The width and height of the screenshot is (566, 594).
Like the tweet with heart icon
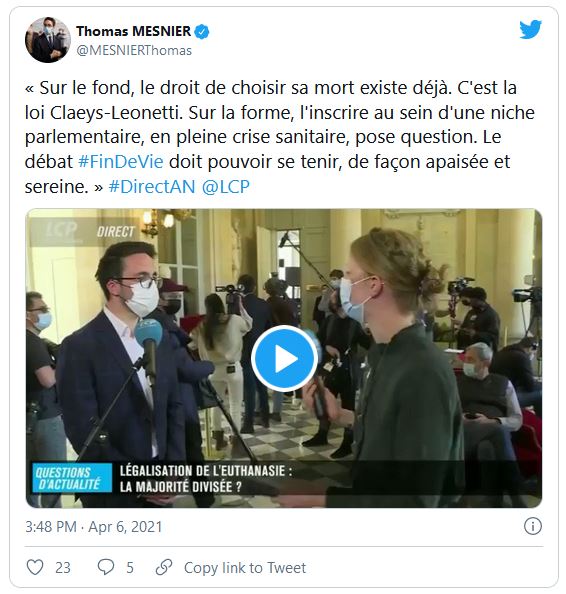pos(35,567)
